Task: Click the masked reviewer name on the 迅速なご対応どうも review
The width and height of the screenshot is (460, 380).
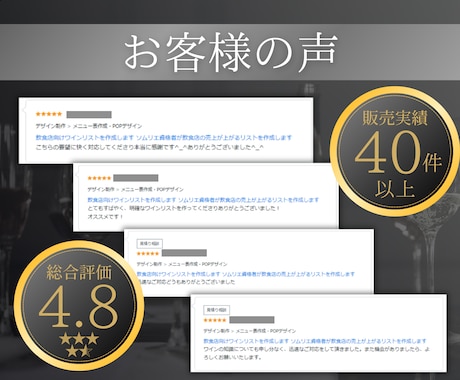Action: (x=184, y=253)
